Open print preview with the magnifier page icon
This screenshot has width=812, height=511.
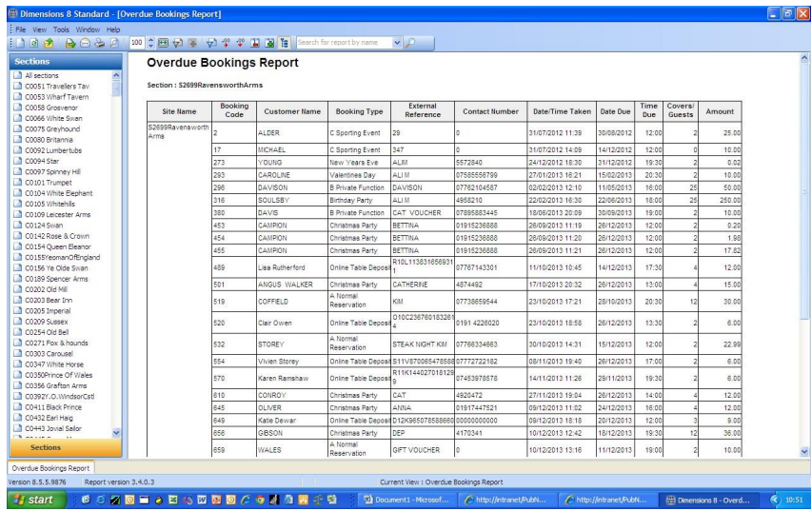tap(112, 45)
